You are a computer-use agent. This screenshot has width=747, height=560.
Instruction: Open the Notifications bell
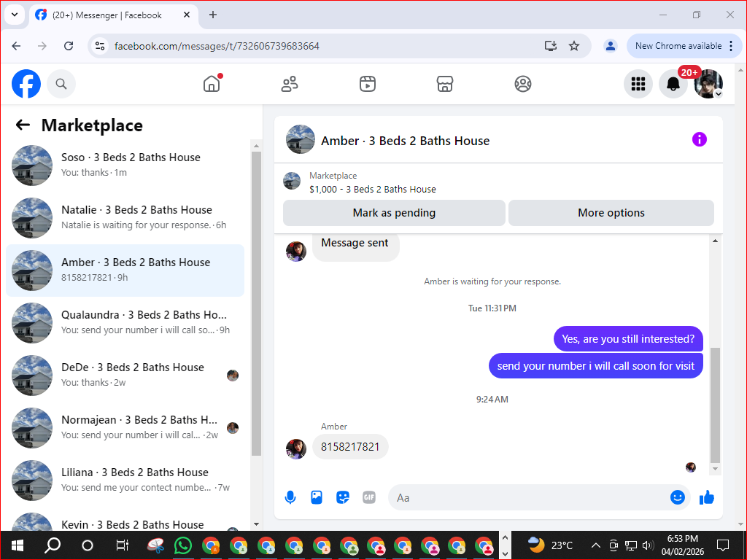point(673,84)
